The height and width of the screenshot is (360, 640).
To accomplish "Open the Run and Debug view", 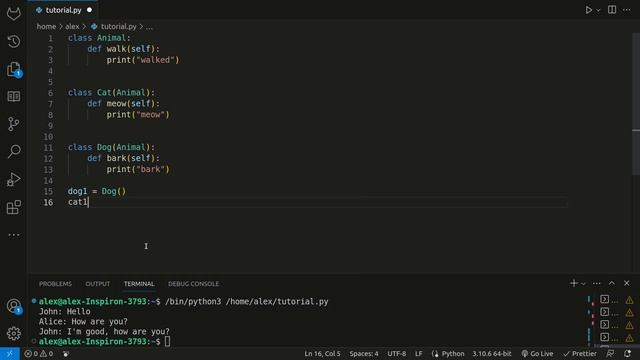I will point(13,179).
